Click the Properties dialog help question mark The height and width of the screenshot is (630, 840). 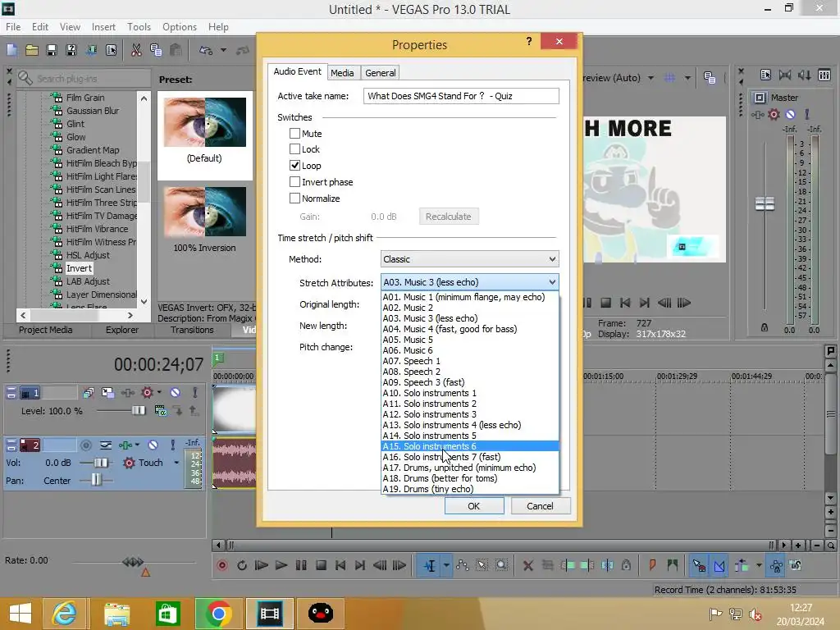(529, 41)
